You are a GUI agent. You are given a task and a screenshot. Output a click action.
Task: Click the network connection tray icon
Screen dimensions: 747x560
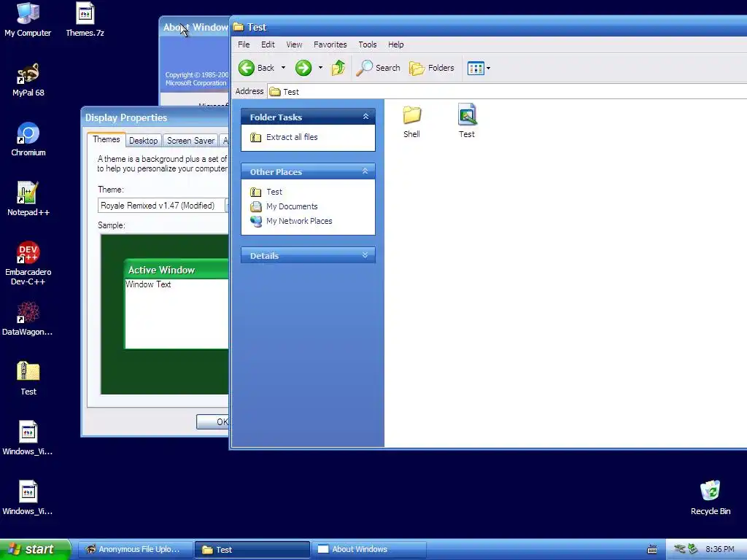(679, 549)
